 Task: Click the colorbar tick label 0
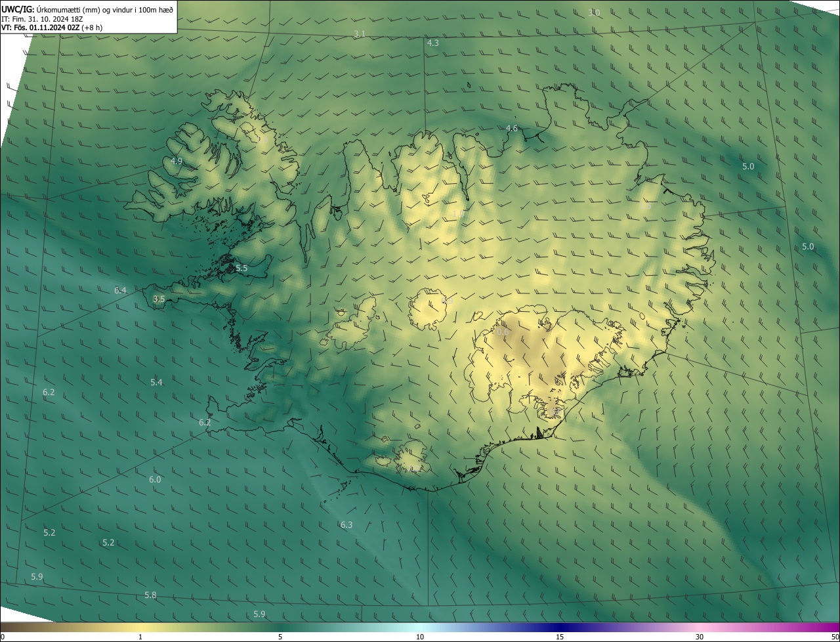coord(2,637)
